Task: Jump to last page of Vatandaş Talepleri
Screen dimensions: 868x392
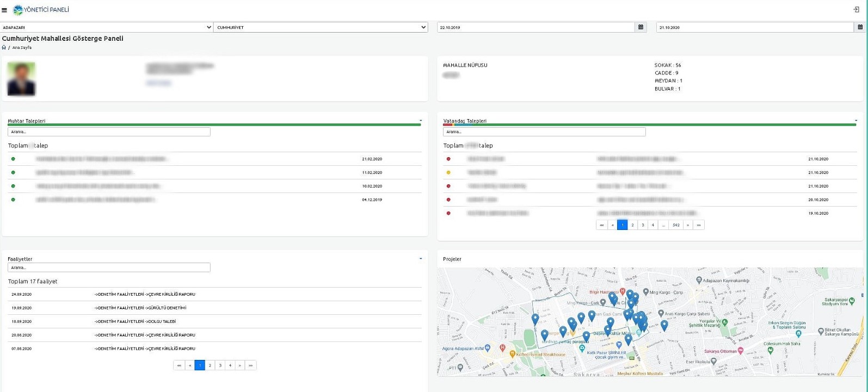Action: 699,225
